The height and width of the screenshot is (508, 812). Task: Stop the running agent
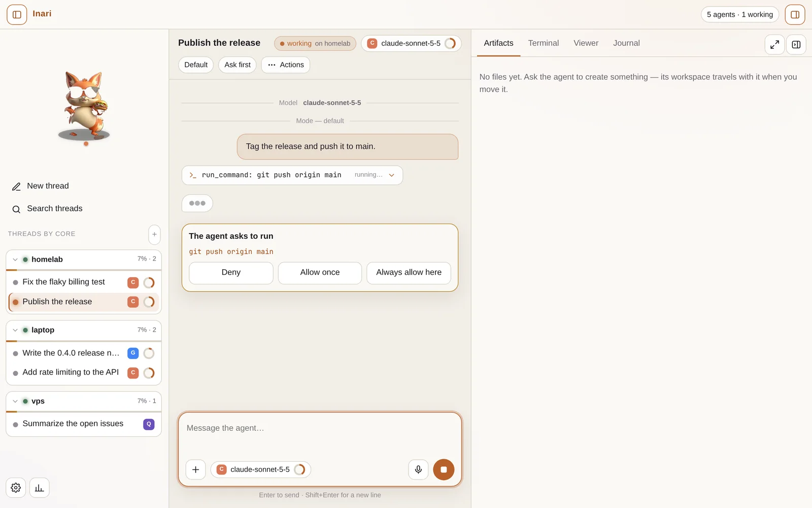pos(444,470)
